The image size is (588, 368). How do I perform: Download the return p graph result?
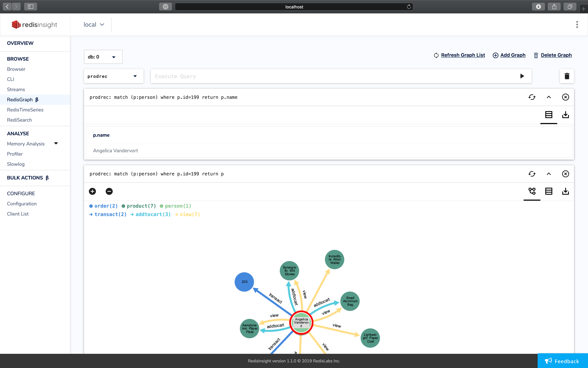tap(565, 191)
